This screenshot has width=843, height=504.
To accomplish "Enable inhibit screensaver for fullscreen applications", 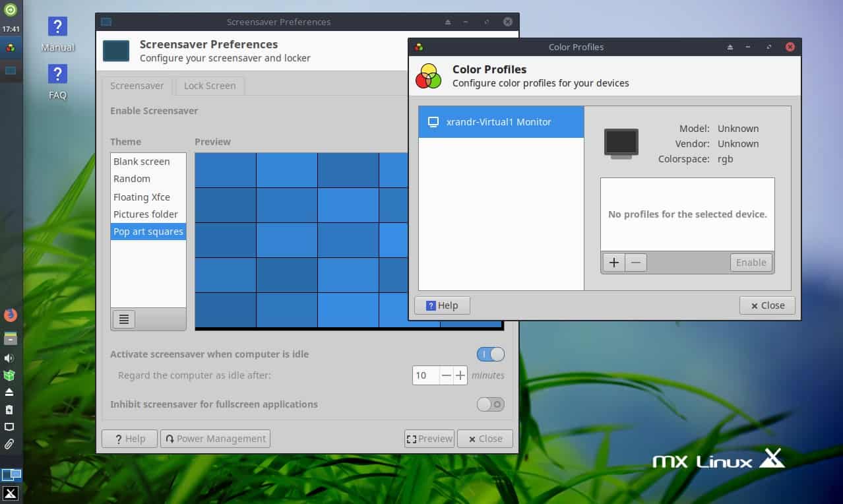I will point(490,404).
